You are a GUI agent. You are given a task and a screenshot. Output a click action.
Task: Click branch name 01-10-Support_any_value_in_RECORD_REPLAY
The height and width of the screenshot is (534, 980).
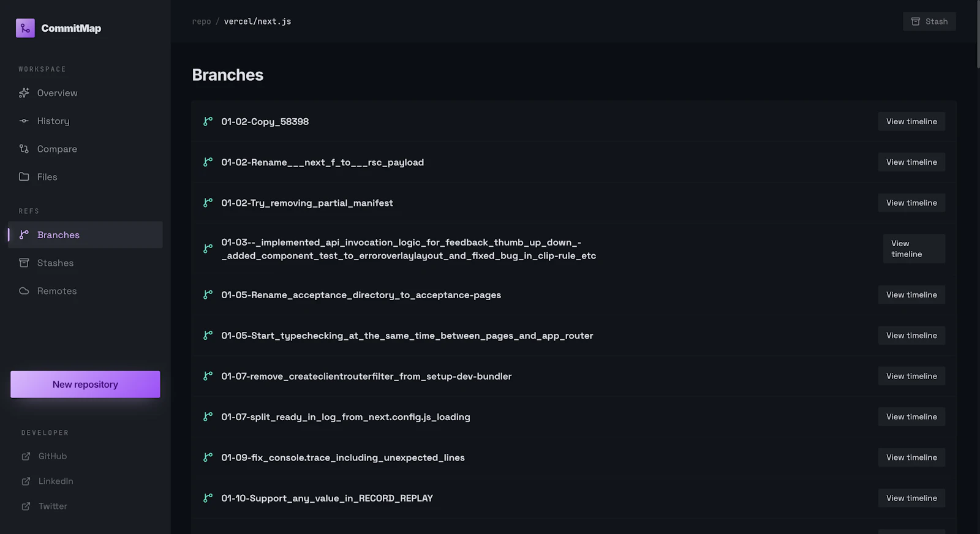click(327, 498)
